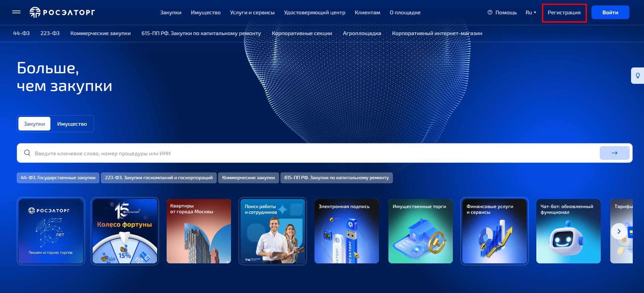This screenshot has width=644, height=293.
Task: Open Поиск работы и сотрудников card
Action: (273, 231)
